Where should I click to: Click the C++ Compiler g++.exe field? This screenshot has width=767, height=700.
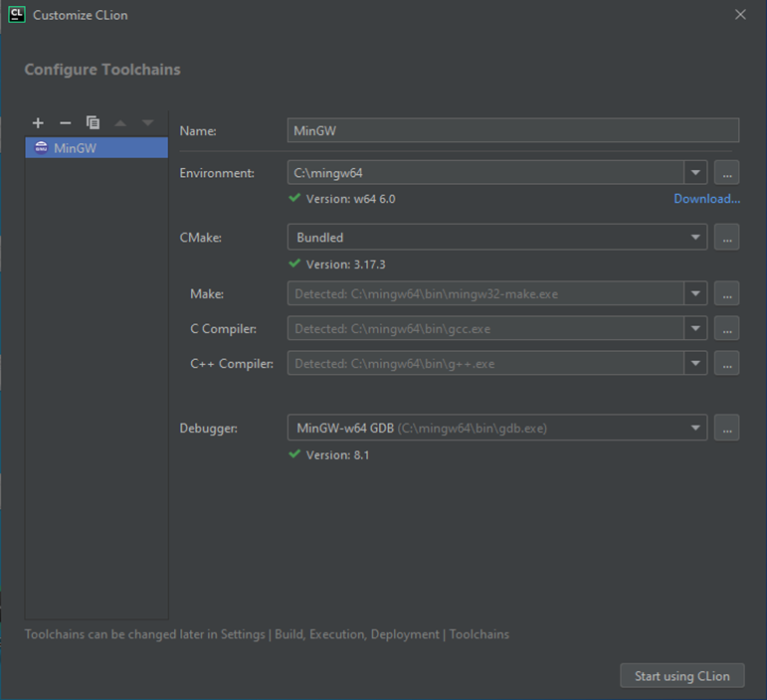tap(485, 363)
